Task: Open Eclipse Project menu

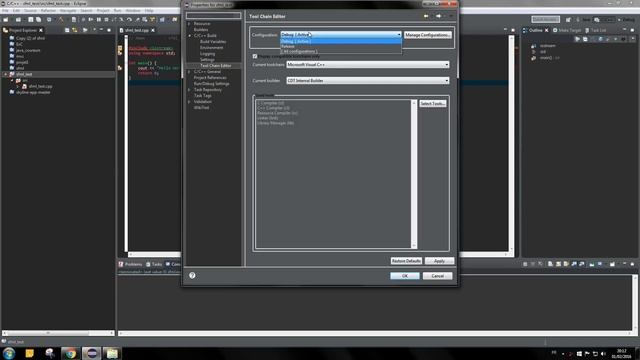Action: click(103, 11)
